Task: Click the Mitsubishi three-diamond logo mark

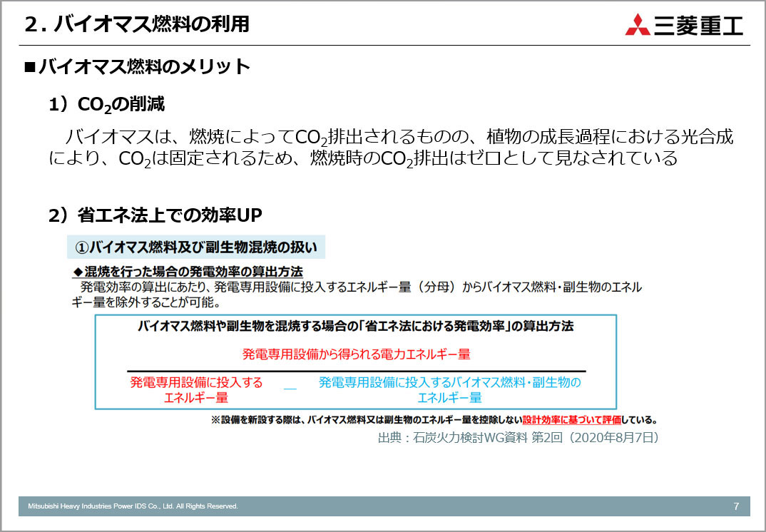Action: 637,24
